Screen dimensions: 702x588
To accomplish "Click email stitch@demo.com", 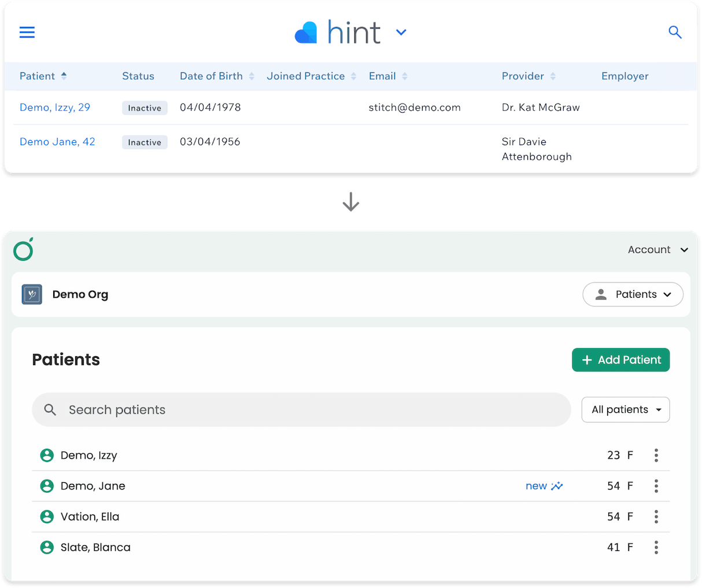I will pyautogui.click(x=415, y=108).
